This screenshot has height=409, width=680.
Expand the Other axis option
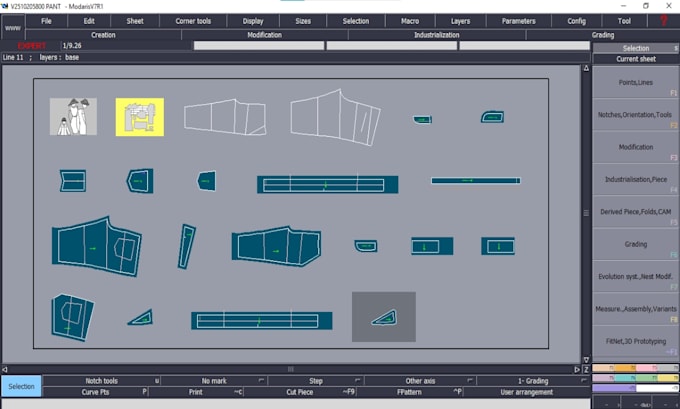(420, 381)
